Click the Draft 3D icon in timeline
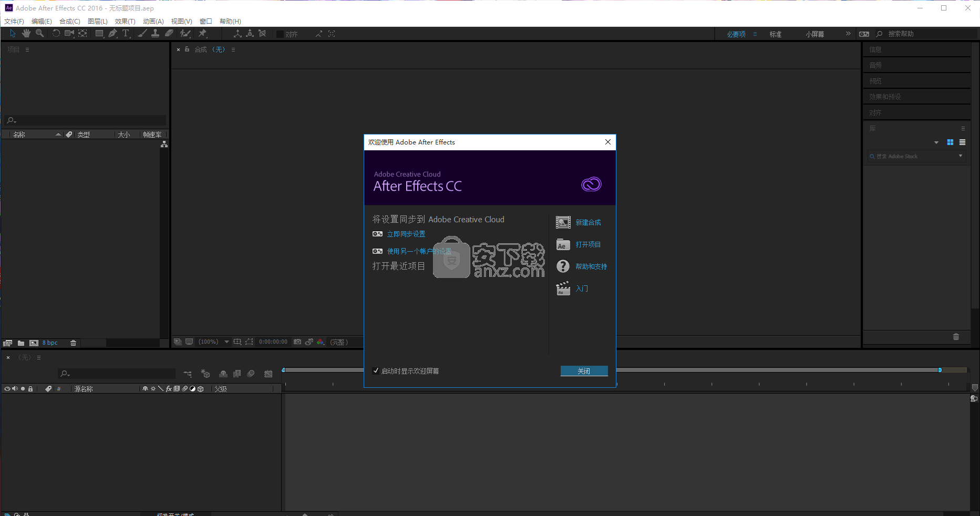 coord(205,374)
